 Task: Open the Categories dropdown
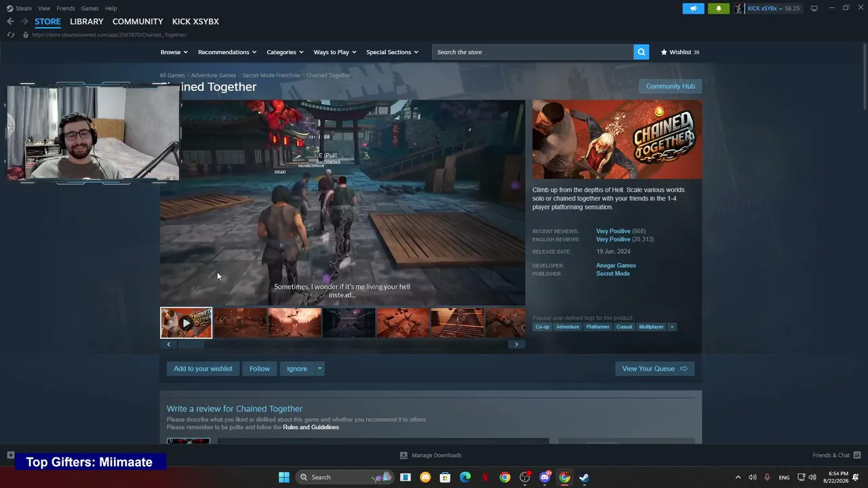[x=285, y=52]
